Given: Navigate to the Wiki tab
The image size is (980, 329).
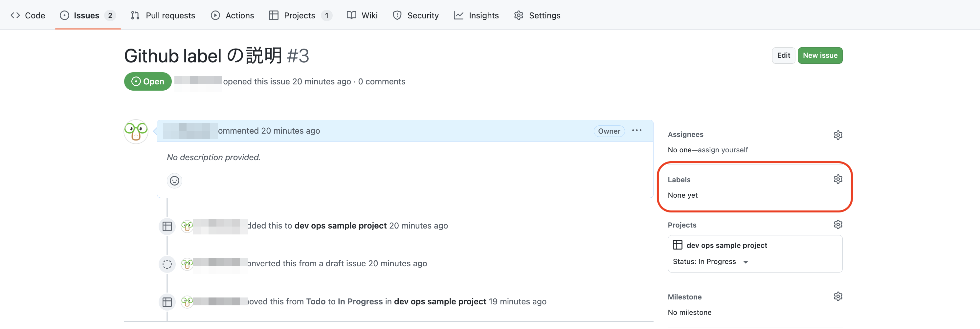Looking at the screenshot, I should point(362,15).
